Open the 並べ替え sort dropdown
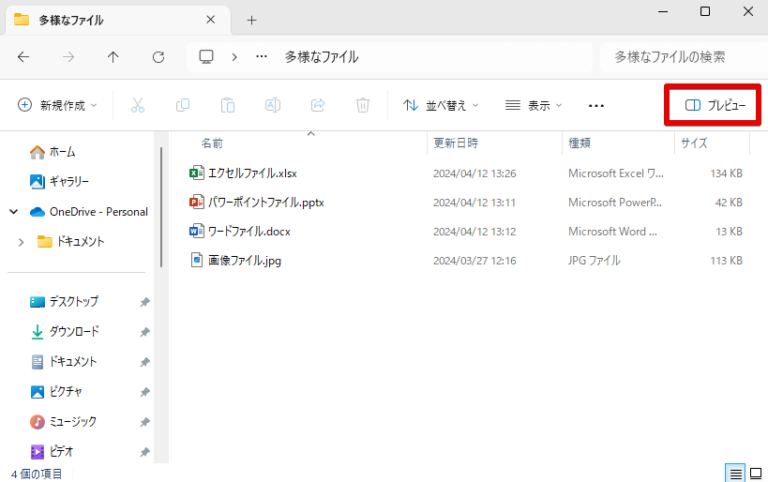The width and height of the screenshot is (768, 482). tap(440, 105)
